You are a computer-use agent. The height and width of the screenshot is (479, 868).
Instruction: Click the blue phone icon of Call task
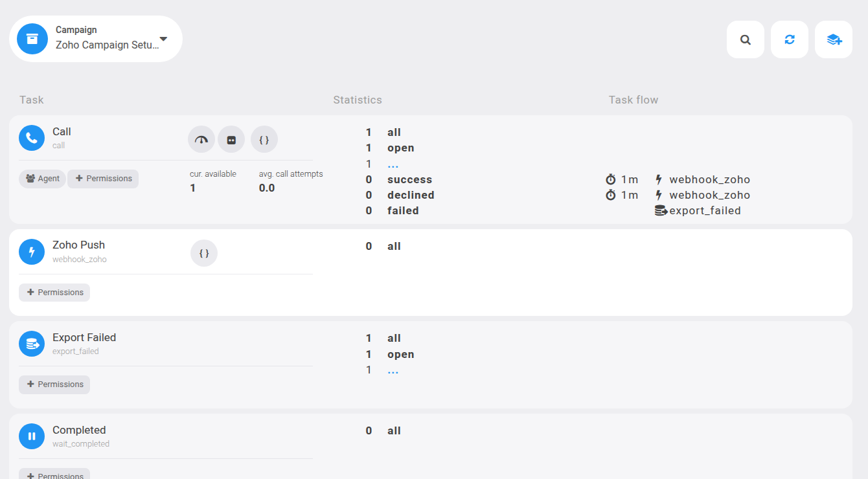coord(32,138)
